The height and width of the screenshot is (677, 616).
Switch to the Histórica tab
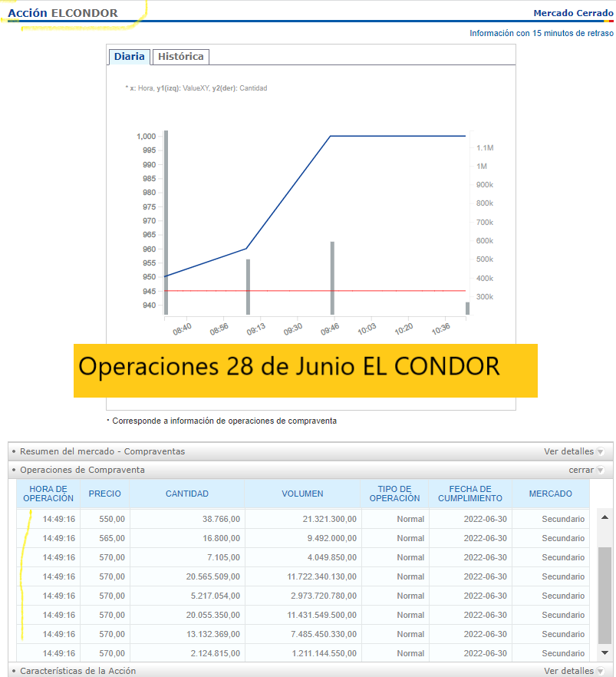pyautogui.click(x=180, y=56)
